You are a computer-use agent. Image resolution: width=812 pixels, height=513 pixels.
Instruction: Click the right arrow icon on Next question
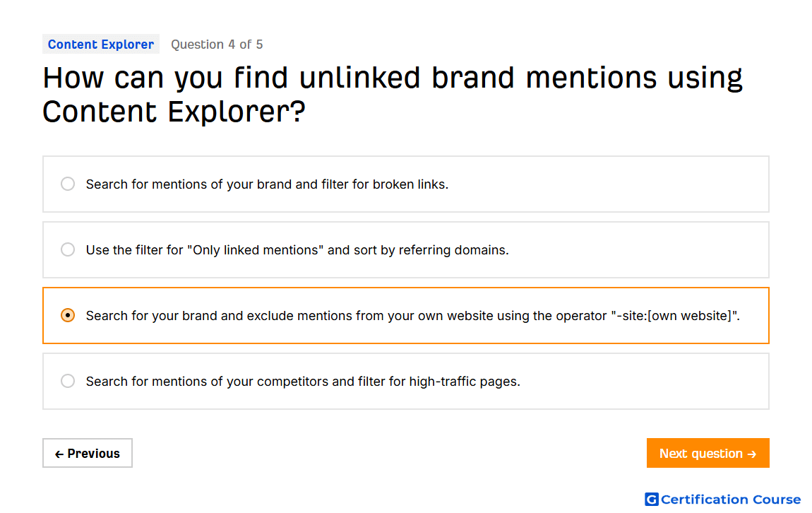coord(752,454)
